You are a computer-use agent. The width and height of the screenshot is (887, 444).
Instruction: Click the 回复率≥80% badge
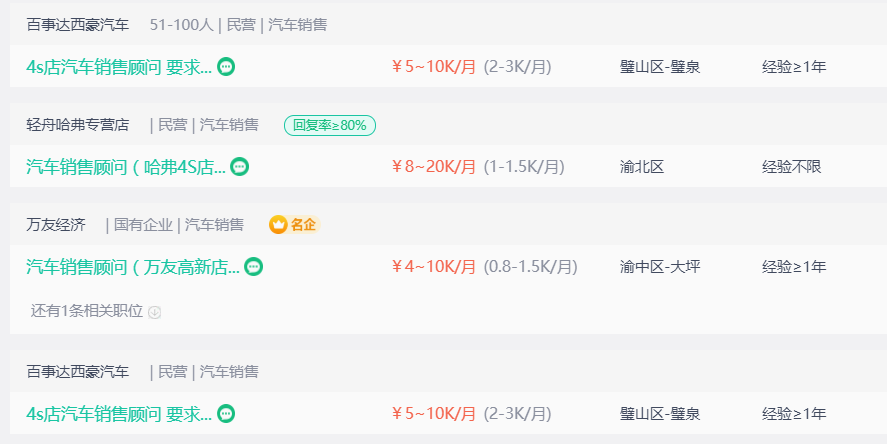(x=330, y=126)
